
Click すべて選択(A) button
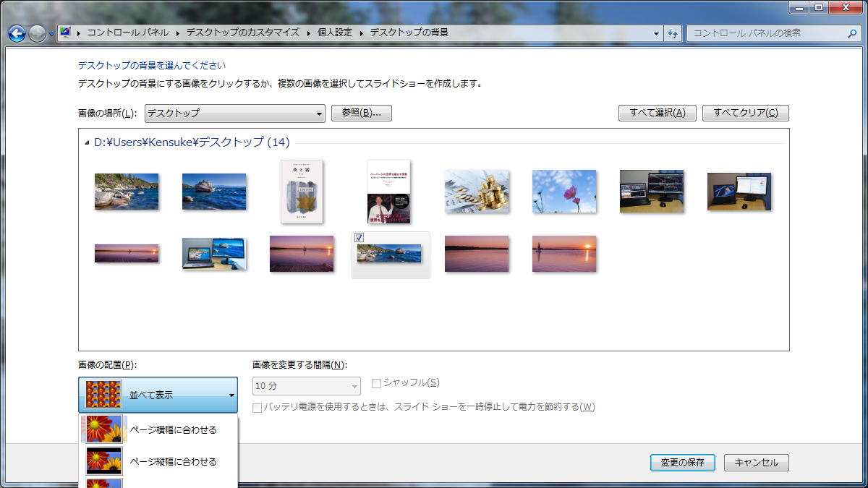[x=658, y=113]
